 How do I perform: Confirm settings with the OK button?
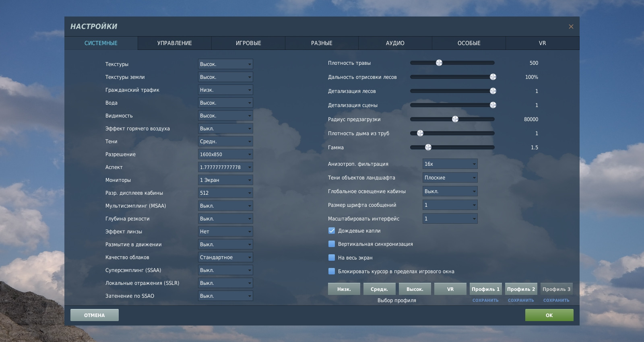(549, 315)
